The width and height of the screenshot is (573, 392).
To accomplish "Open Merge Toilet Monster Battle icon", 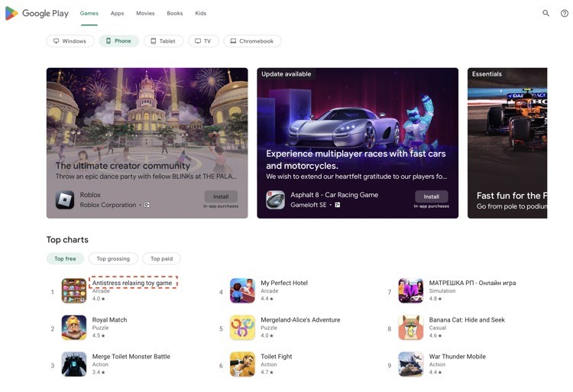I will [x=74, y=364].
